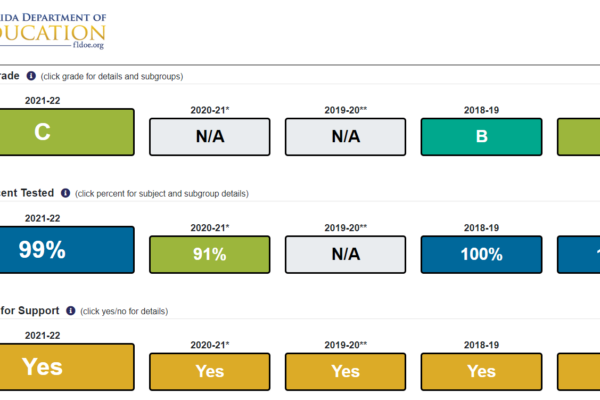
Task: Click the 2019-20 N/A percent tested box
Action: point(345,254)
